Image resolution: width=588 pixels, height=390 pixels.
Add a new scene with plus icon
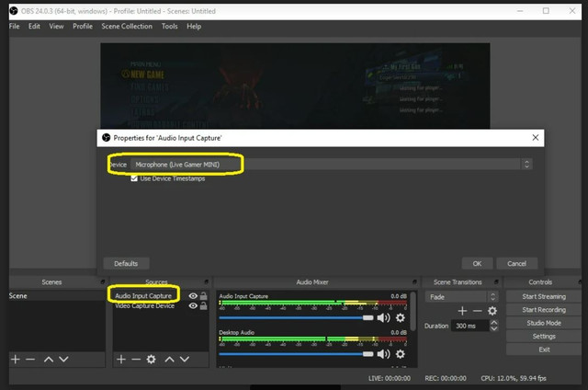[x=16, y=359]
